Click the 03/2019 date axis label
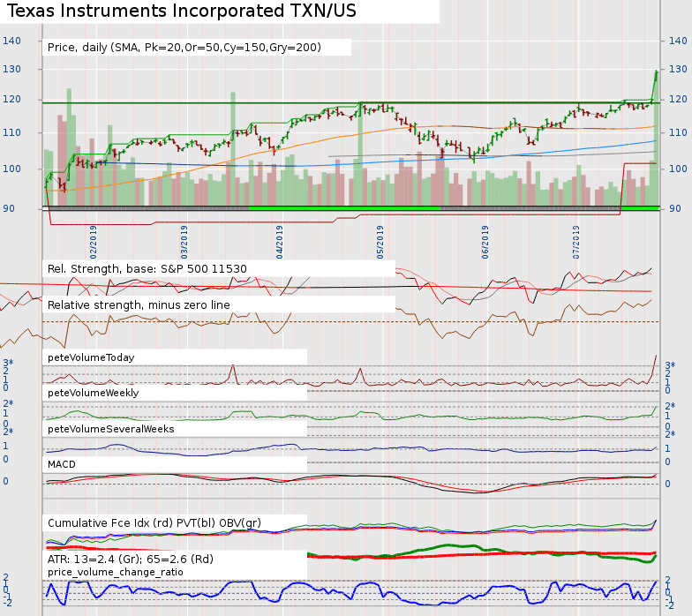692x616 pixels. click(x=184, y=242)
